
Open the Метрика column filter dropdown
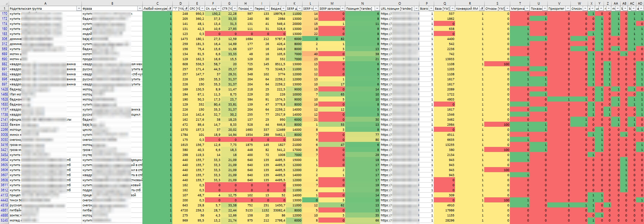pyautogui.click(x=527, y=9)
